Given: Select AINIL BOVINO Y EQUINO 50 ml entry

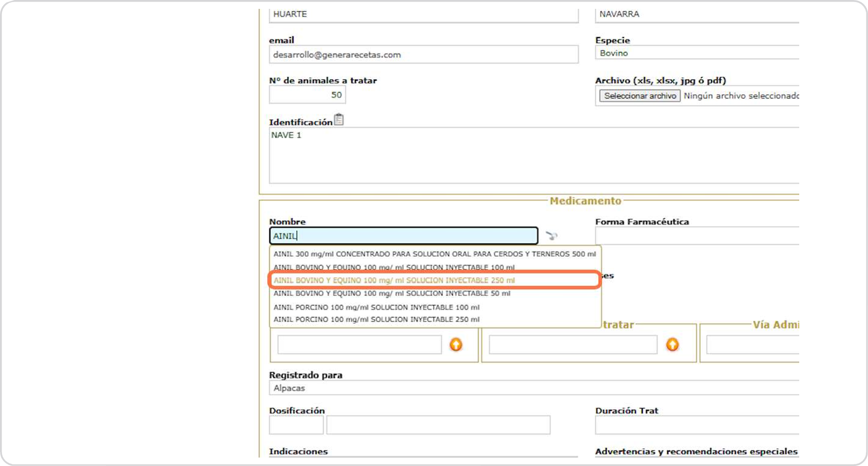Looking at the screenshot, I should point(392,293).
